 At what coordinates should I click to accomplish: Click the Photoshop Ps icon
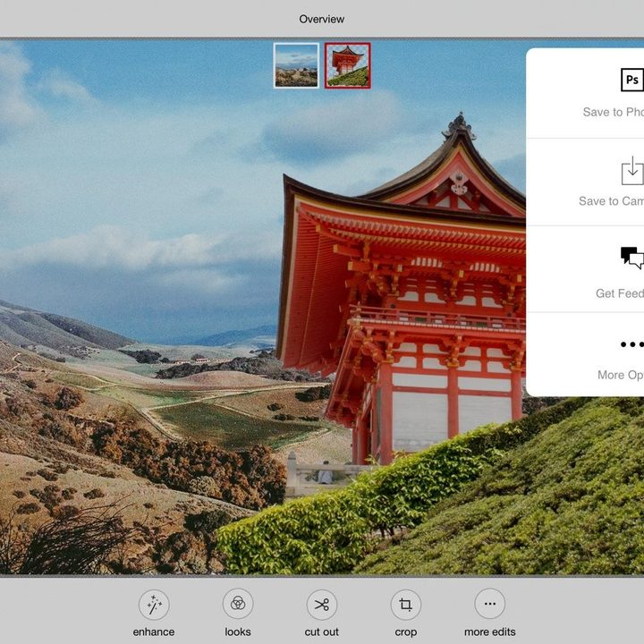[x=632, y=80]
